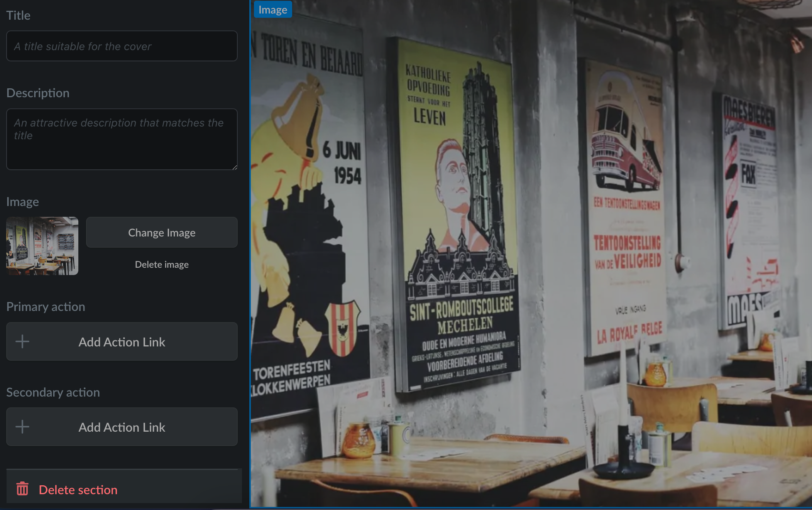Viewport: 812px width, 510px height.
Task: Click the Change Image button
Action: (x=162, y=232)
